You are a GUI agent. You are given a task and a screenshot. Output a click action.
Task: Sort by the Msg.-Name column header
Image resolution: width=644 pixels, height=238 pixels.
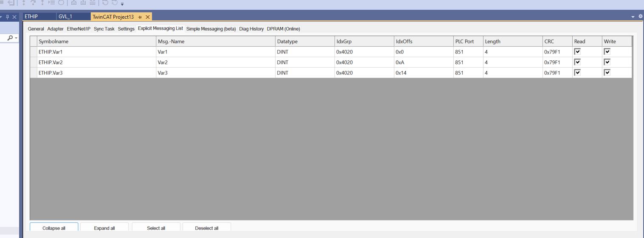215,41
